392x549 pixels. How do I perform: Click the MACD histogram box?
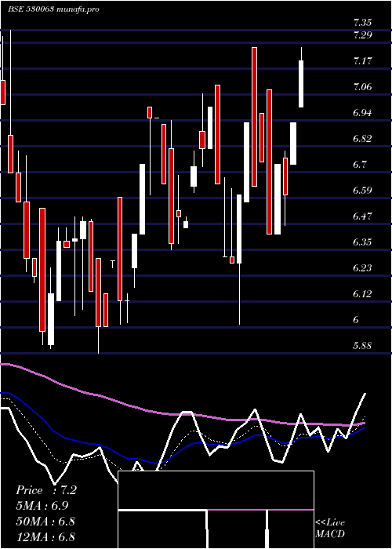(216, 510)
